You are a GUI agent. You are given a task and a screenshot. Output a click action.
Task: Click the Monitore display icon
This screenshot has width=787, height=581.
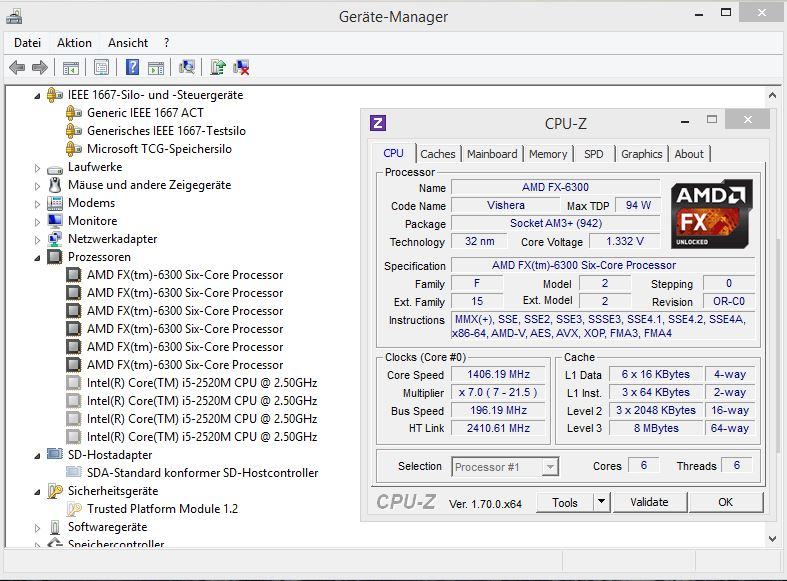(x=55, y=221)
